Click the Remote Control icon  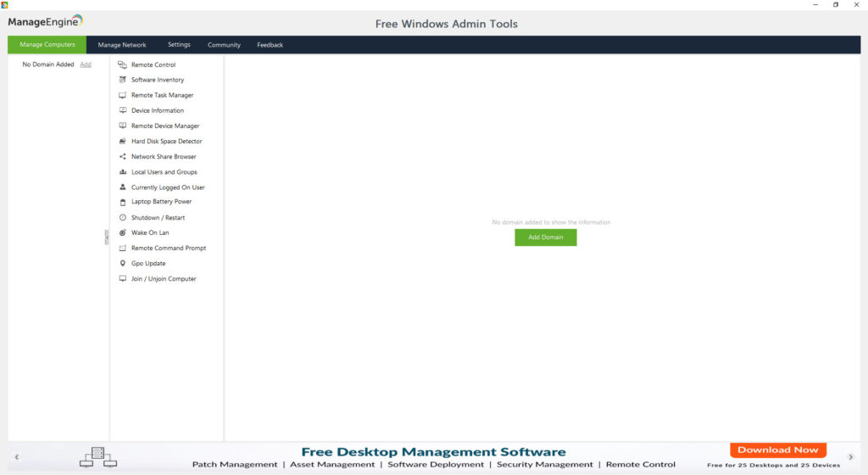point(122,64)
